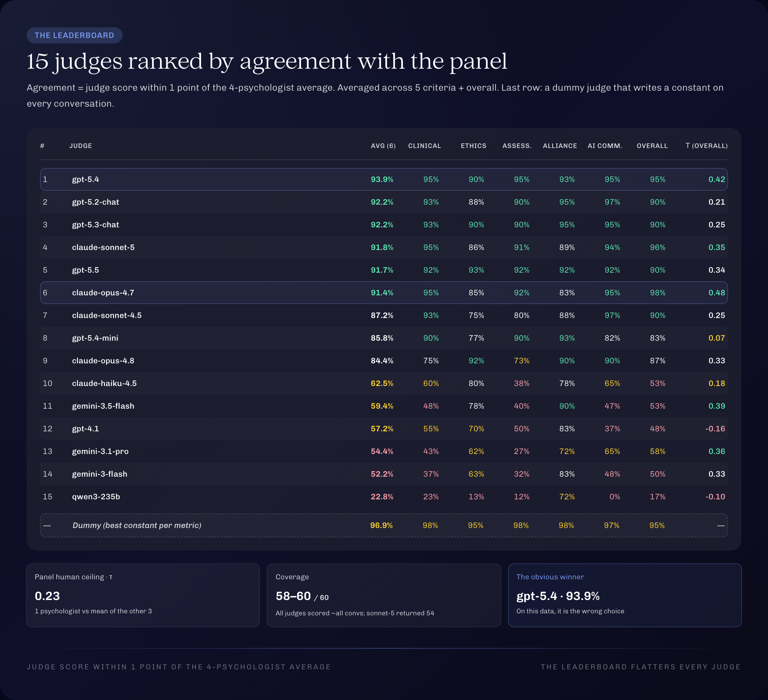The width and height of the screenshot is (768, 700).
Task: Click the CLINICAL column header
Action: pyautogui.click(x=424, y=146)
